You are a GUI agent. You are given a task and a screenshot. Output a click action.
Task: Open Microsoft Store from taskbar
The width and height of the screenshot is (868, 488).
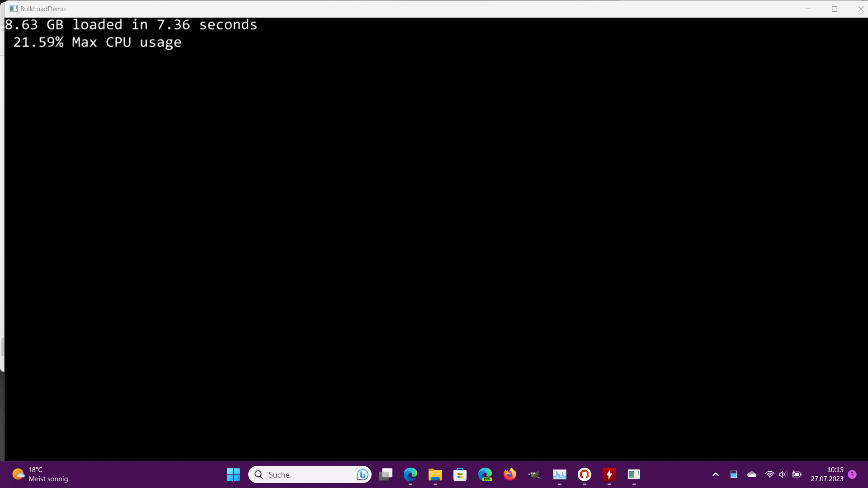[x=460, y=474]
